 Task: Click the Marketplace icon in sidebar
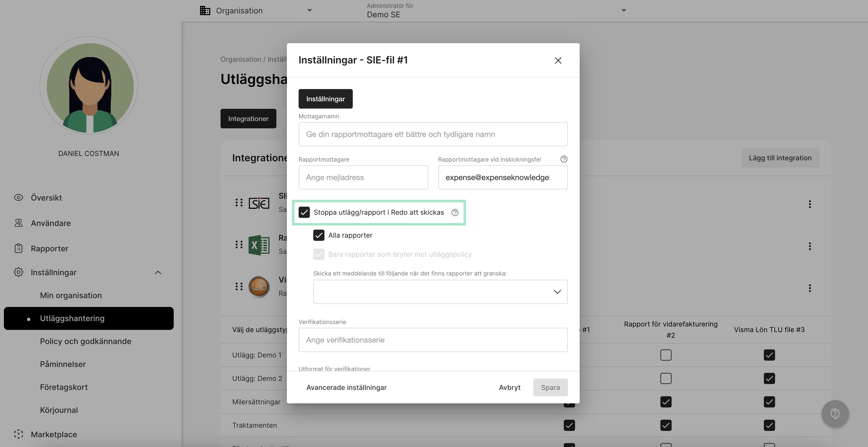point(19,434)
